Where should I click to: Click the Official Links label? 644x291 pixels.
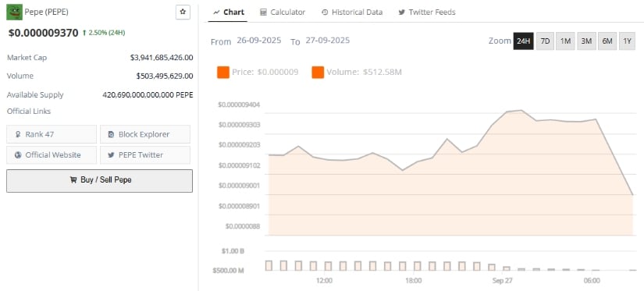(x=29, y=112)
